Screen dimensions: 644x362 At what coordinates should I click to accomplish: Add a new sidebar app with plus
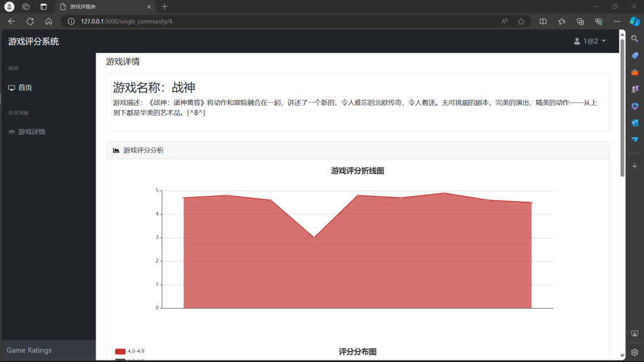click(635, 167)
